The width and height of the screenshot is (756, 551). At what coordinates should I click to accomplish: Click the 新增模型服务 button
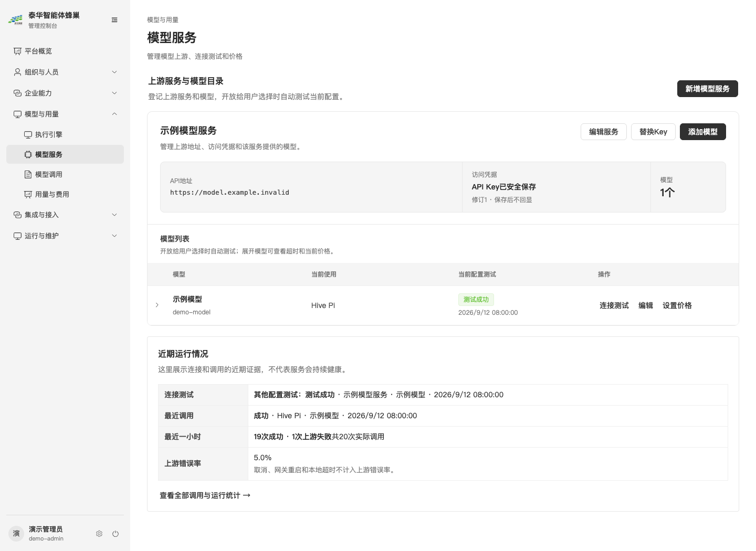707,89
